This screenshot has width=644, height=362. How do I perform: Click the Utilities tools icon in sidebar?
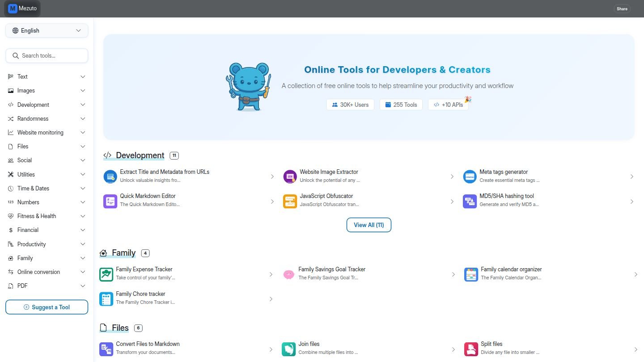[11, 174]
